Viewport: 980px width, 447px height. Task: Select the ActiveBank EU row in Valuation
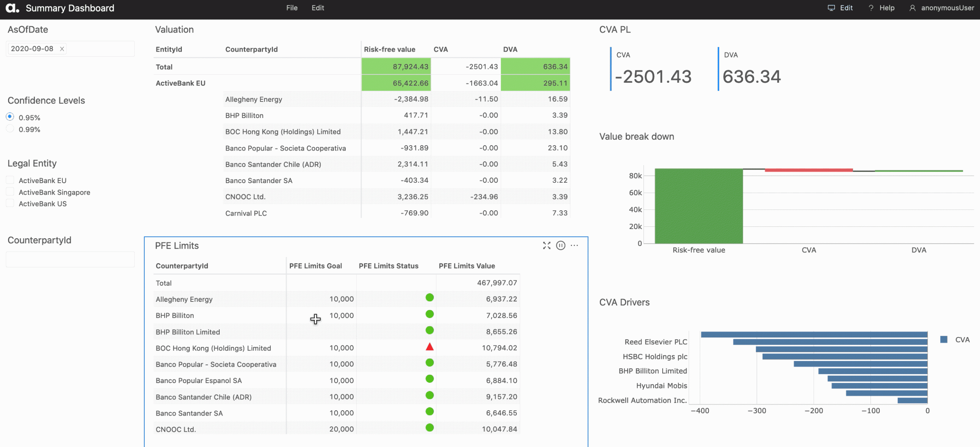click(362, 83)
